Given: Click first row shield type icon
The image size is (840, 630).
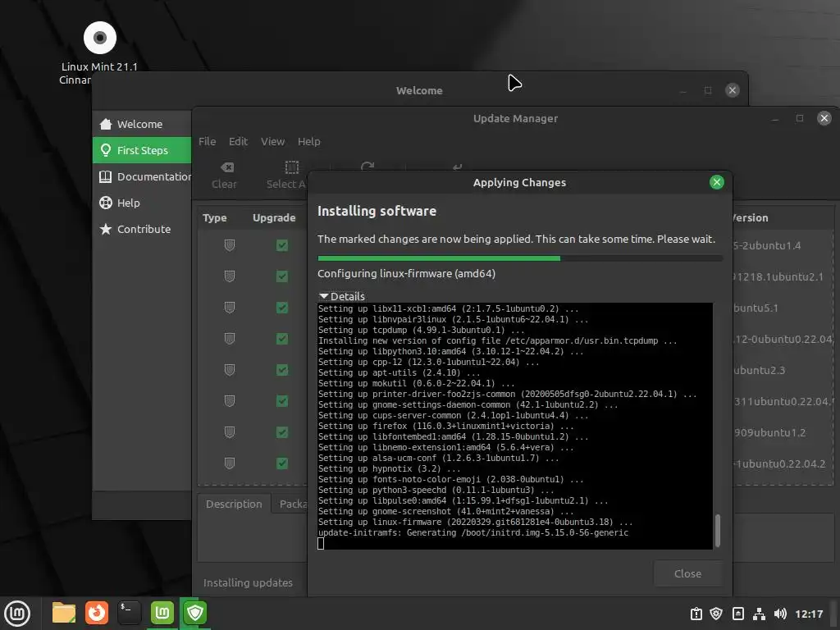Looking at the screenshot, I should coord(230,245).
